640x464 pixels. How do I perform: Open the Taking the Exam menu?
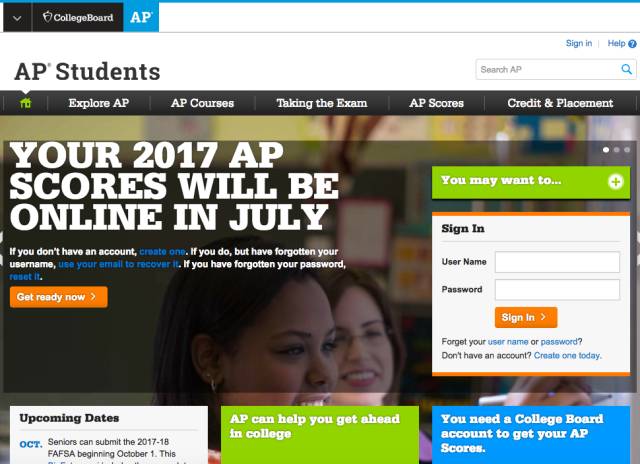point(322,103)
